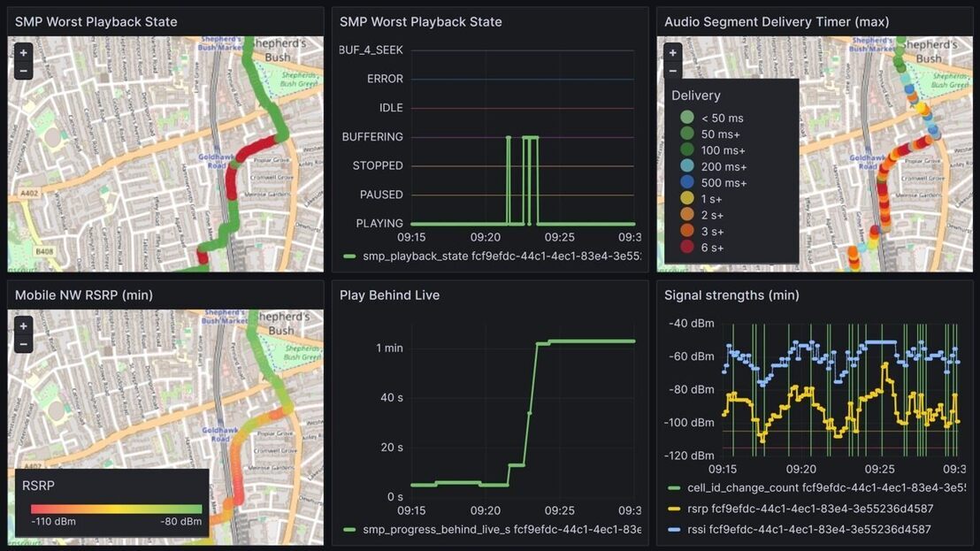Zoom in on the SMP Worst Playback State map
This screenshot has height=551, width=980.
pos(24,53)
